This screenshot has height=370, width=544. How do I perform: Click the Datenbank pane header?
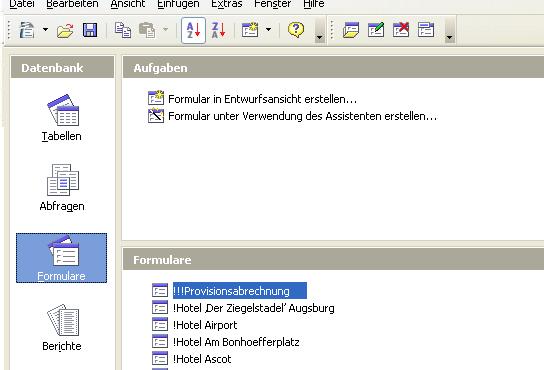click(62, 67)
